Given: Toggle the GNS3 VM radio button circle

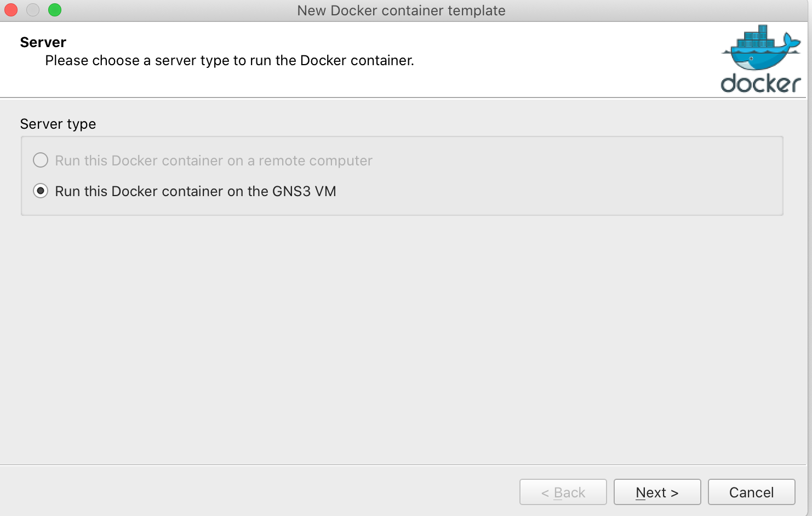Looking at the screenshot, I should [x=41, y=191].
